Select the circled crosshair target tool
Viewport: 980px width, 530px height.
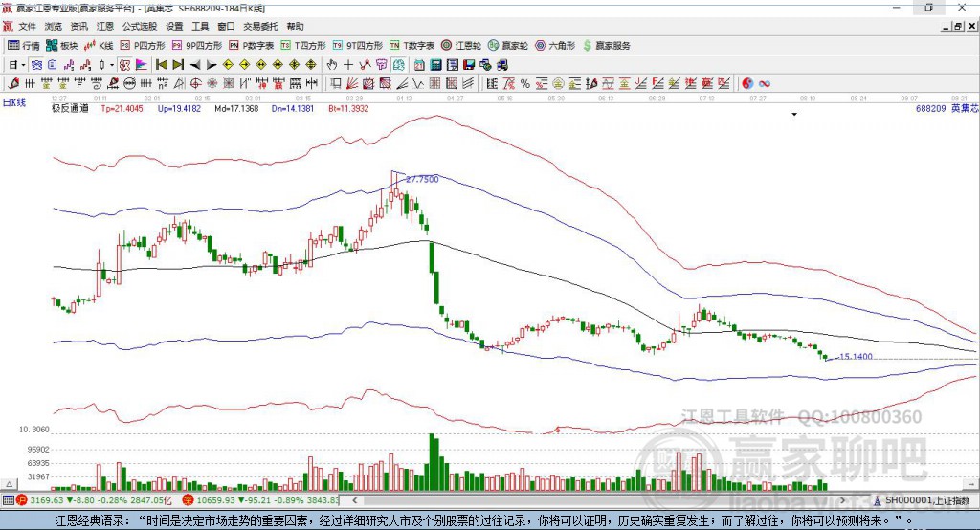195,84
